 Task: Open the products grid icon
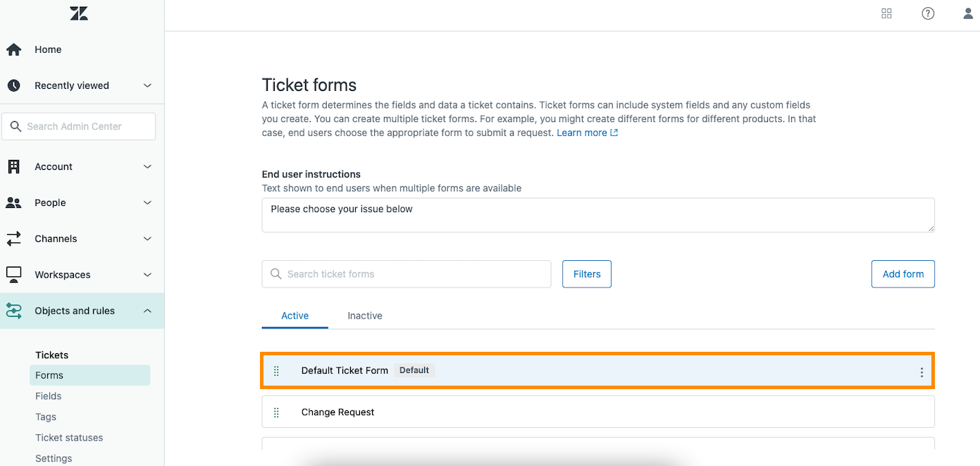(x=887, y=13)
